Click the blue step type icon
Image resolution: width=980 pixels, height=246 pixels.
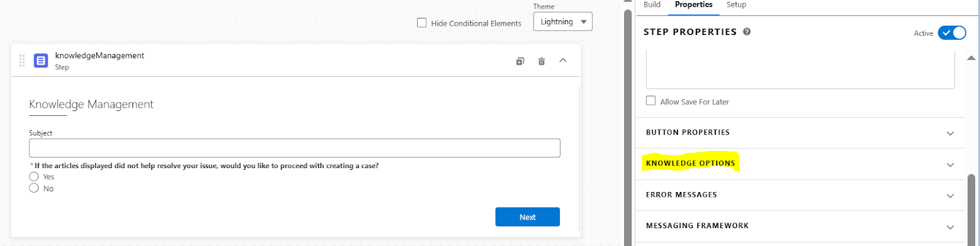41,61
